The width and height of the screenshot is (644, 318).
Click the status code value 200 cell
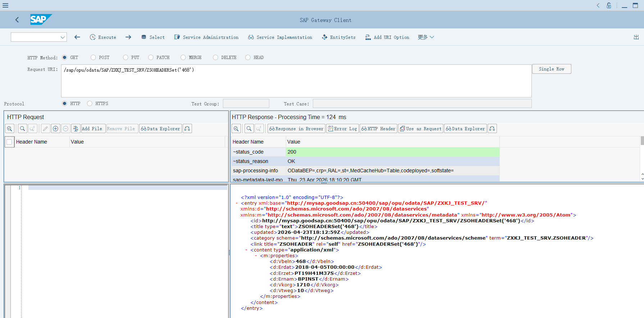pos(393,152)
